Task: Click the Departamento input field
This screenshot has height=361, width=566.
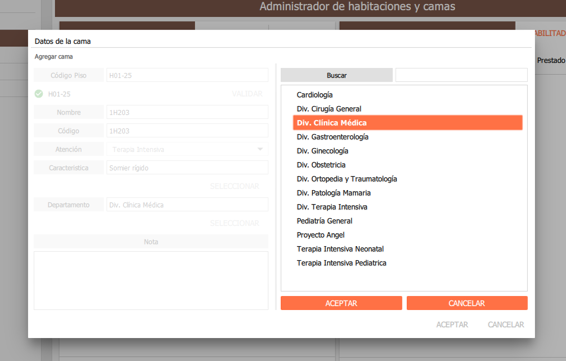Action: 187,205
